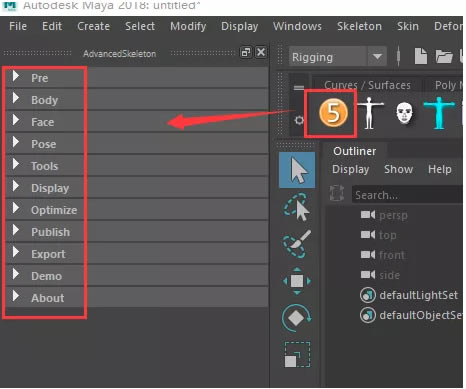Select persp camera in Outliner
This screenshot has height=389, width=466.
click(x=393, y=215)
